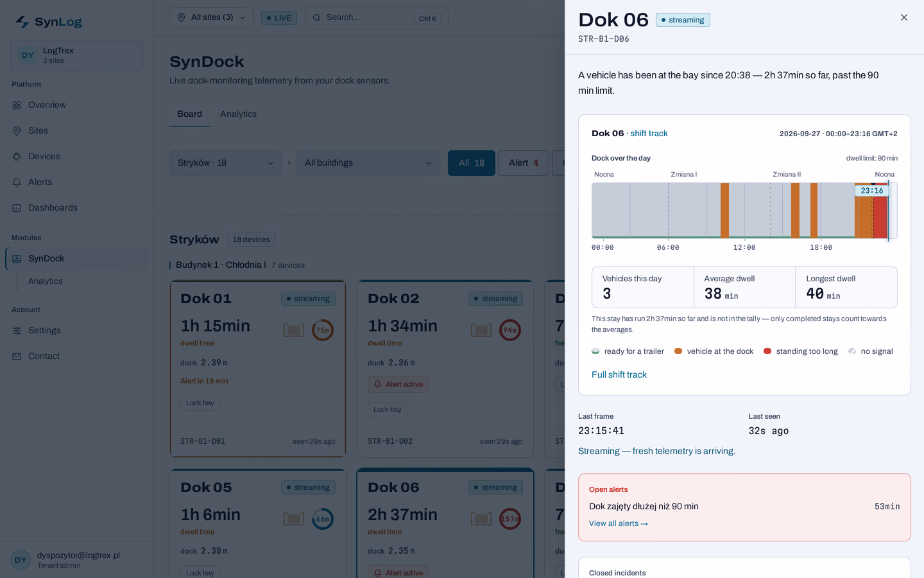Click the 'Dok zajęty dłużej niż 90 min' alert
The height and width of the screenshot is (578, 924).
click(x=644, y=507)
